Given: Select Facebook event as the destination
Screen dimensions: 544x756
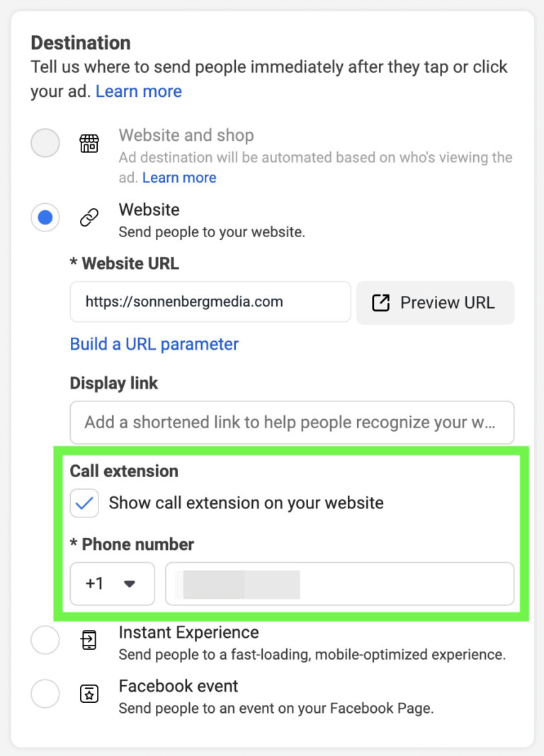Looking at the screenshot, I should (45, 694).
